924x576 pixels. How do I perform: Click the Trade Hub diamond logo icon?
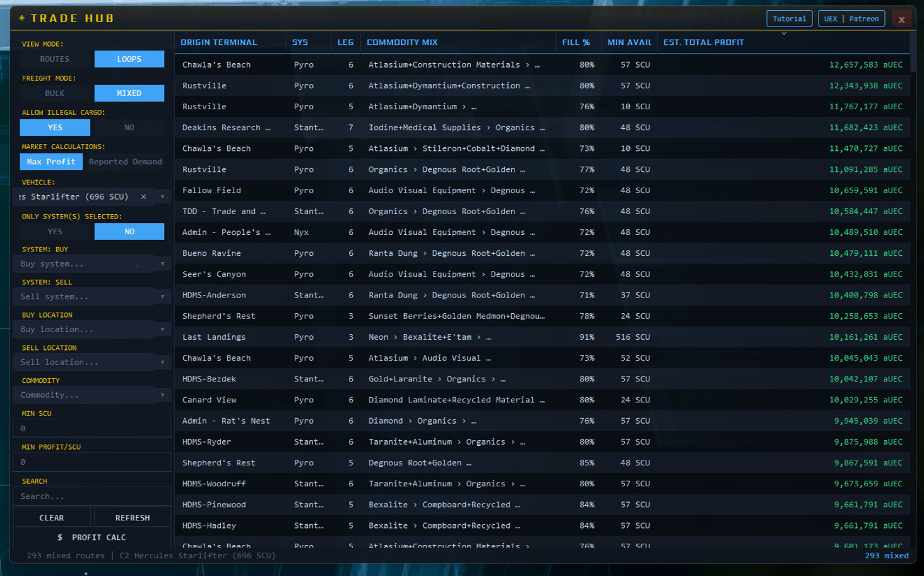pos(22,18)
